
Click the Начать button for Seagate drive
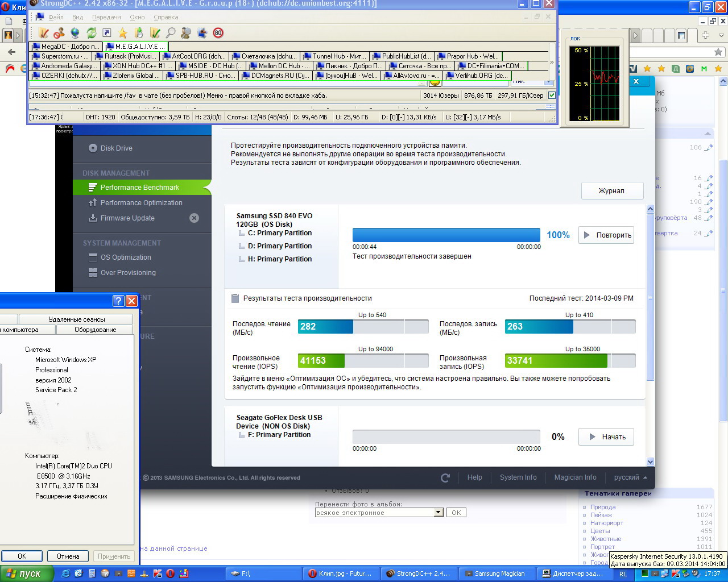[606, 437]
